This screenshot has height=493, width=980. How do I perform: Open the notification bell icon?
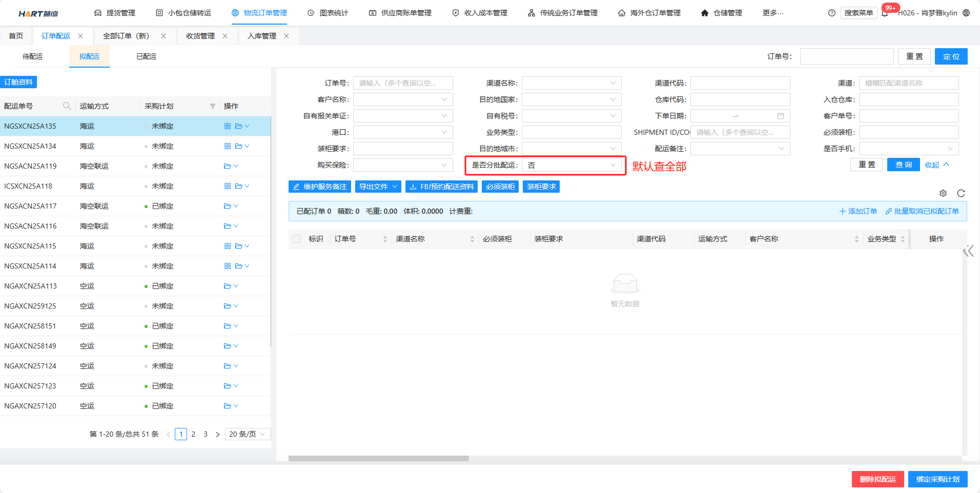click(885, 13)
